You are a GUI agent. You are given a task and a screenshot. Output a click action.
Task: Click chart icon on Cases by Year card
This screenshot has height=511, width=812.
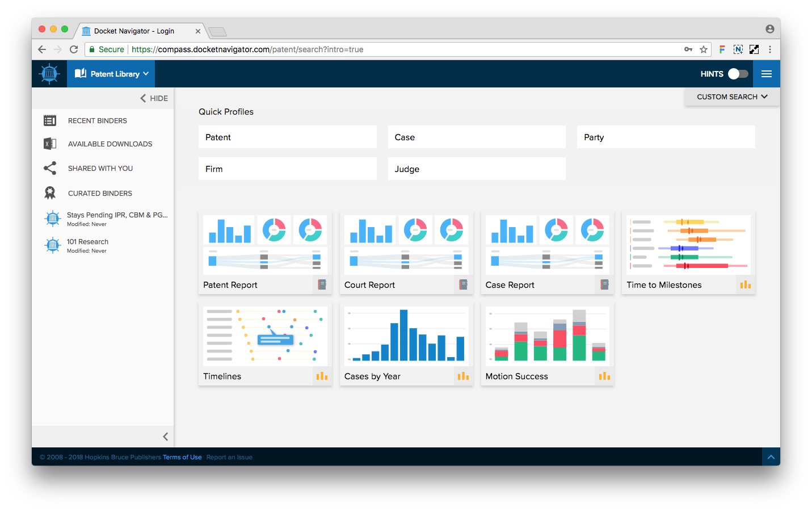pos(463,376)
